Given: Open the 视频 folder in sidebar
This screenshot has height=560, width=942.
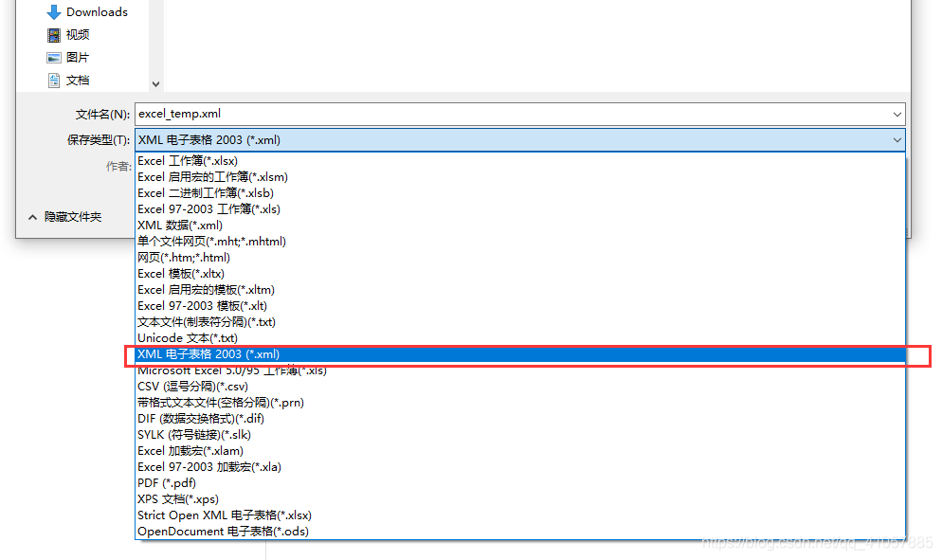Looking at the screenshot, I should 78,35.
